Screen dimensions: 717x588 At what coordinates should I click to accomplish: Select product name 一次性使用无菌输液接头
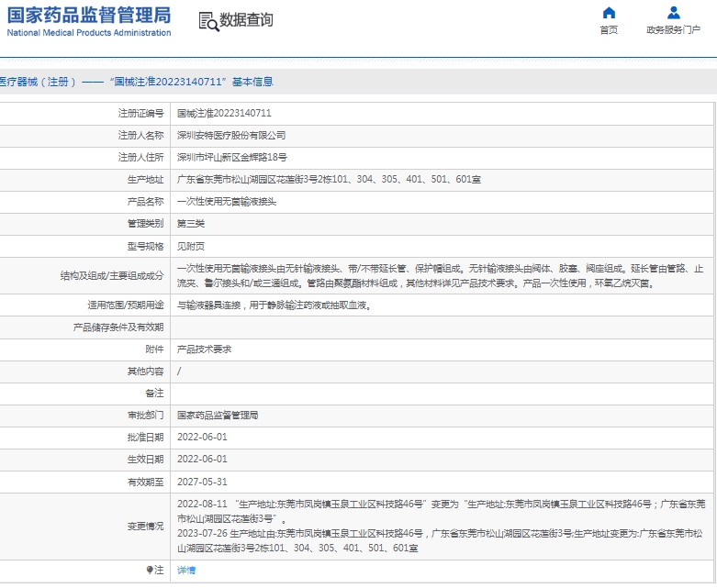click(227, 202)
